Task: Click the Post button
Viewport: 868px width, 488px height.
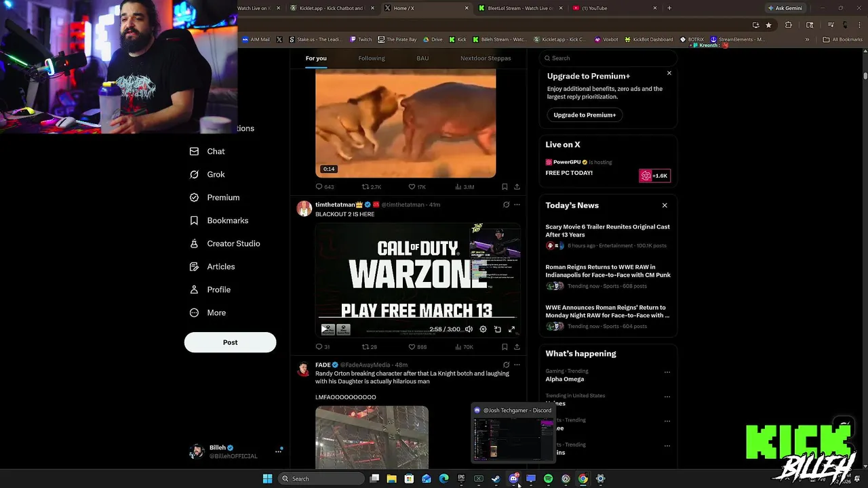Action: (x=231, y=342)
